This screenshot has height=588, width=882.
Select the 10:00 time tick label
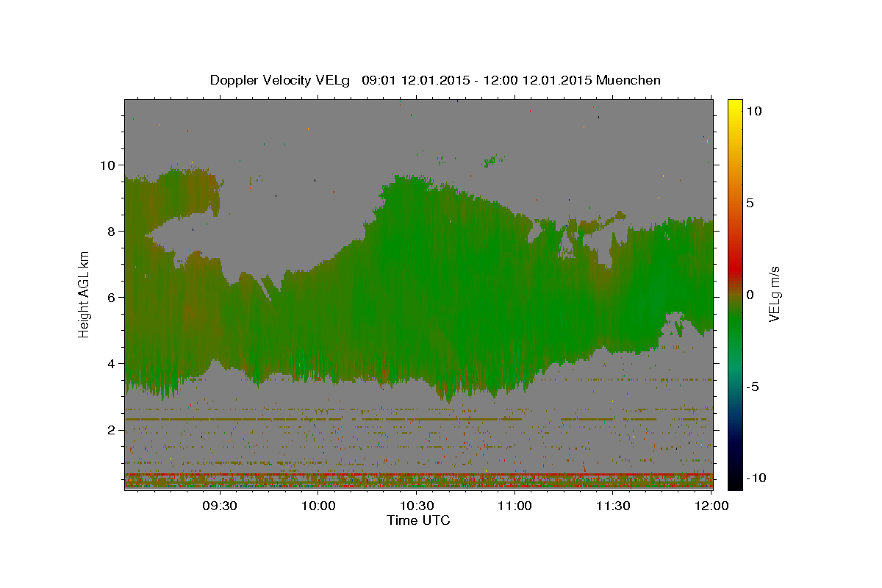coord(318,506)
